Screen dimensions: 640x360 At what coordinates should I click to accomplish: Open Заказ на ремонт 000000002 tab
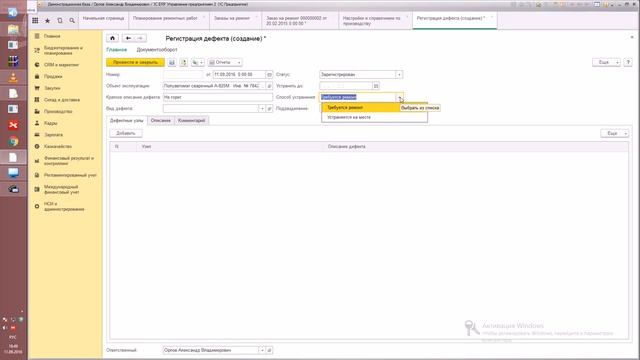click(x=300, y=20)
